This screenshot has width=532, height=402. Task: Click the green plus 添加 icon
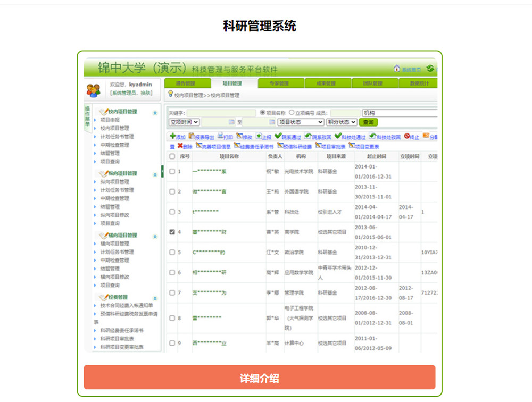(x=172, y=136)
